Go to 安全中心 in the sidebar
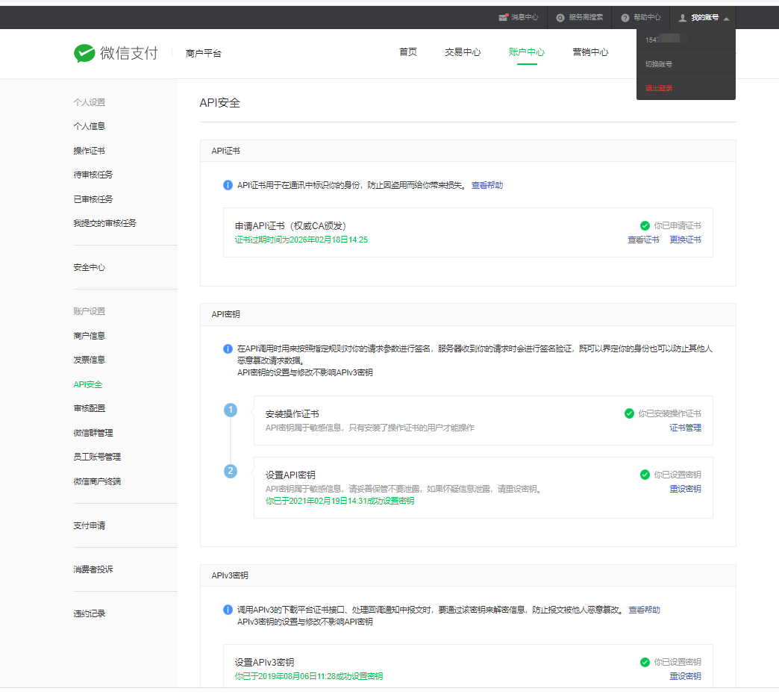The height and width of the screenshot is (700, 779). coord(90,267)
